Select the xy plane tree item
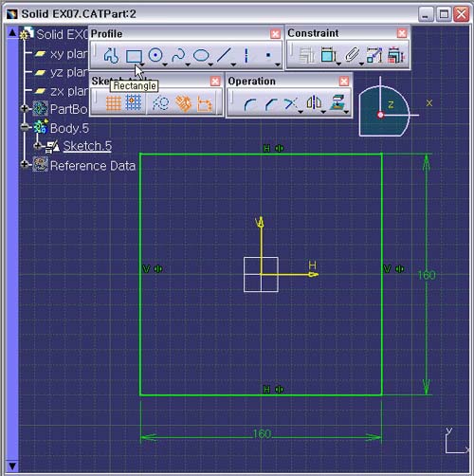The image size is (474, 476). [x=68, y=54]
